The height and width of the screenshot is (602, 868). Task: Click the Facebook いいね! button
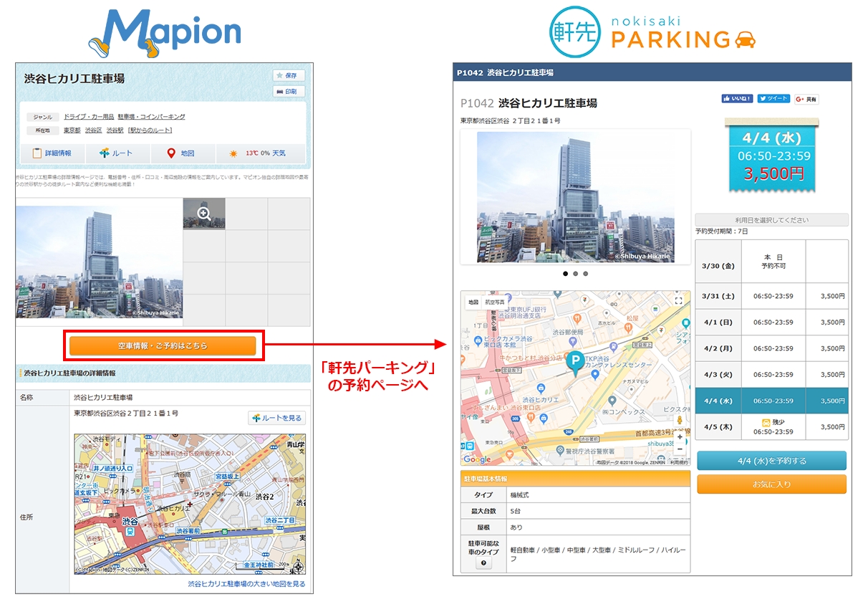tap(737, 99)
